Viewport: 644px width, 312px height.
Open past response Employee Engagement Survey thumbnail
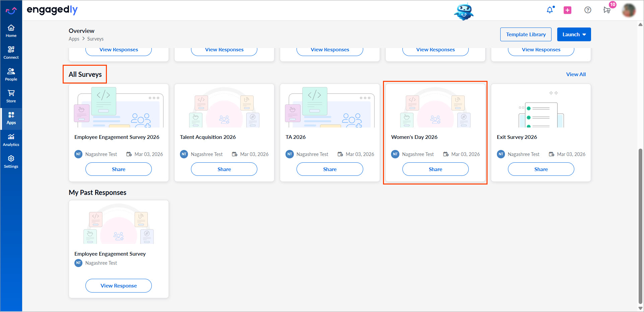[119, 223]
